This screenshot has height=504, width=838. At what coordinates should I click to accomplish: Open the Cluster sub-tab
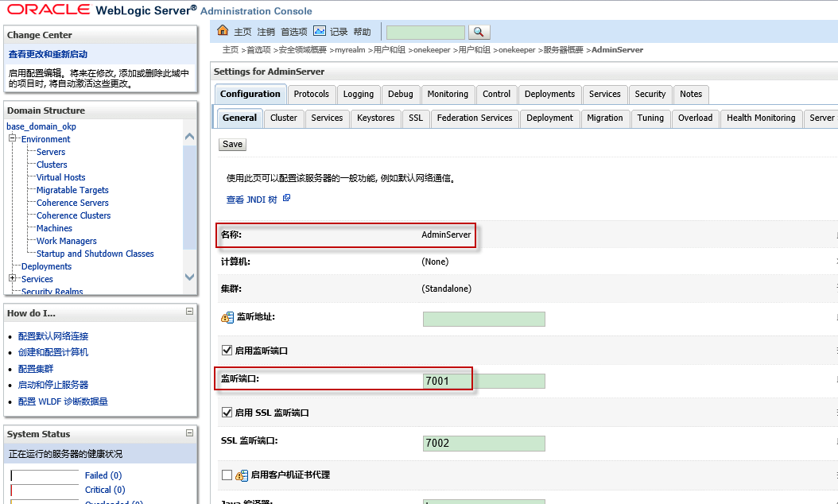click(x=283, y=118)
